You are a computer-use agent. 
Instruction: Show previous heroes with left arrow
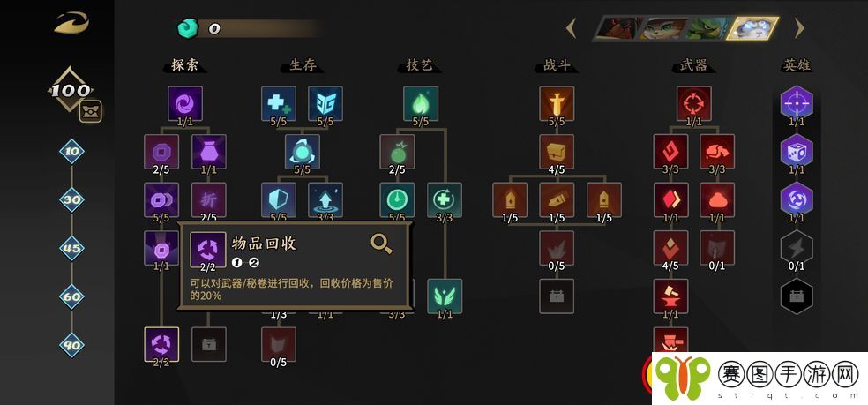point(572,28)
